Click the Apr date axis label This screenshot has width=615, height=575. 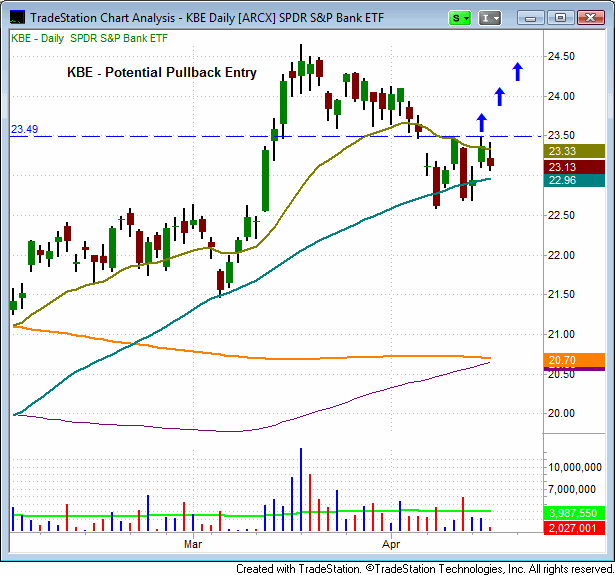click(x=391, y=544)
